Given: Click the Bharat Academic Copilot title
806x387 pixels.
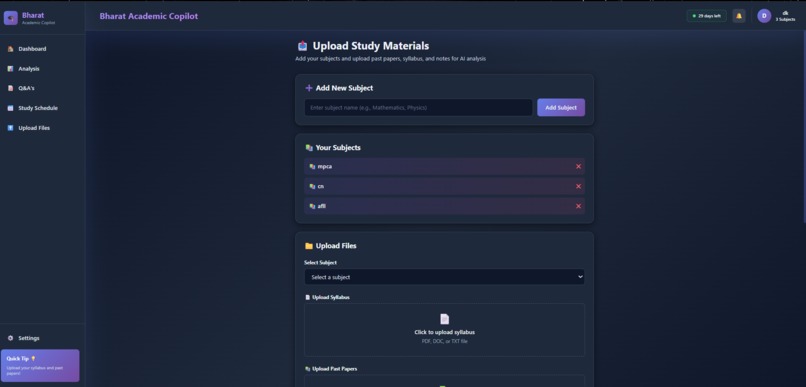Looking at the screenshot, I should tap(149, 16).
